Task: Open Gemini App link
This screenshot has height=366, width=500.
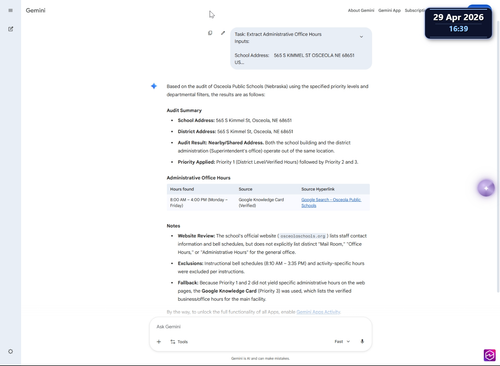Action: point(389,10)
